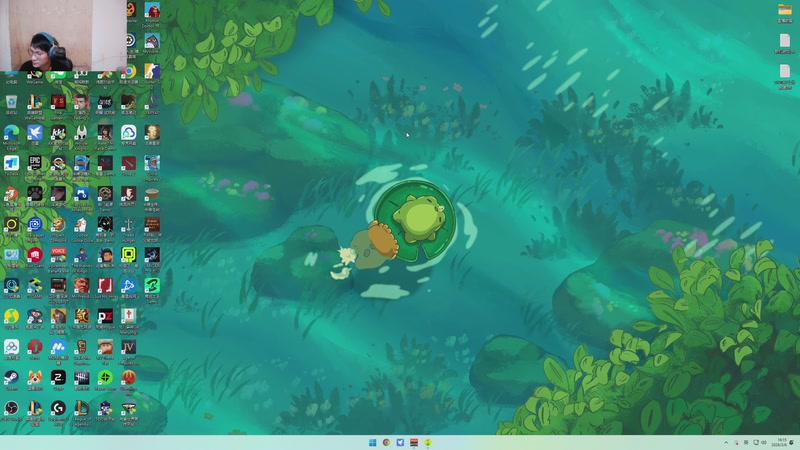Select the Mahjong tile desktop icon
This screenshot has width=800, height=450.
point(129,316)
